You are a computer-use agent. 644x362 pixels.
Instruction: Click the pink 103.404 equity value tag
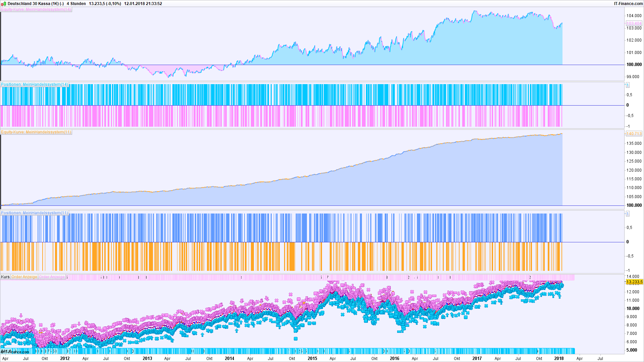[x=634, y=23]
